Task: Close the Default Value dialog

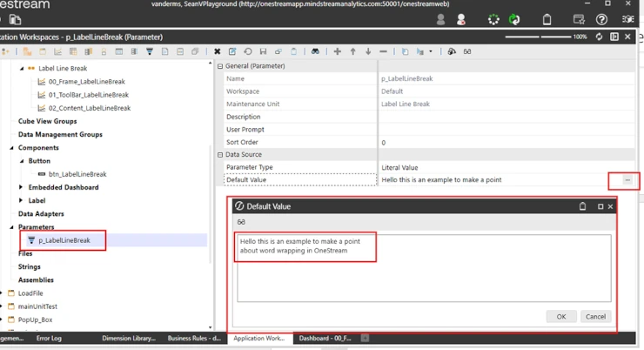Action: (610, 206)
